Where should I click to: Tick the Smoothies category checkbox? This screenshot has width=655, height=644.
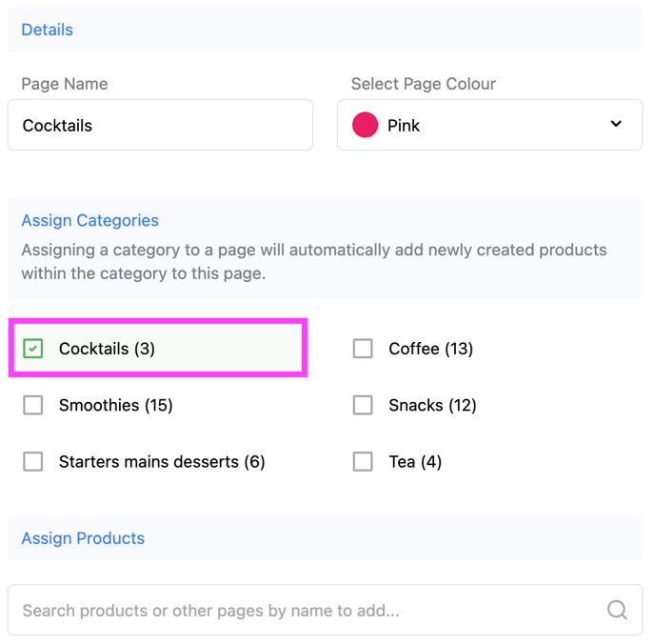[x=33, y=405]
